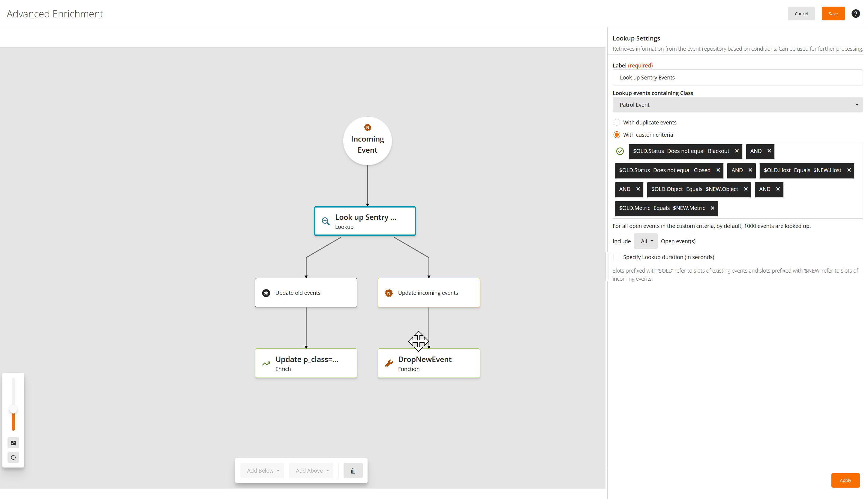Click the Enrich icon on Update p_class node
This screenshot has width=868, height=499.
click(266, 363)
